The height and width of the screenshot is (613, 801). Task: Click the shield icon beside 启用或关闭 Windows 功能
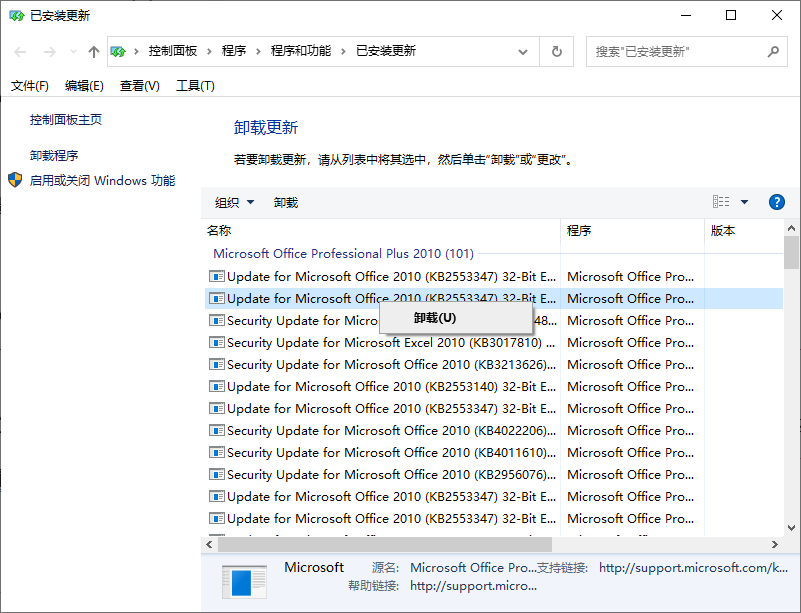pos(15,180)
